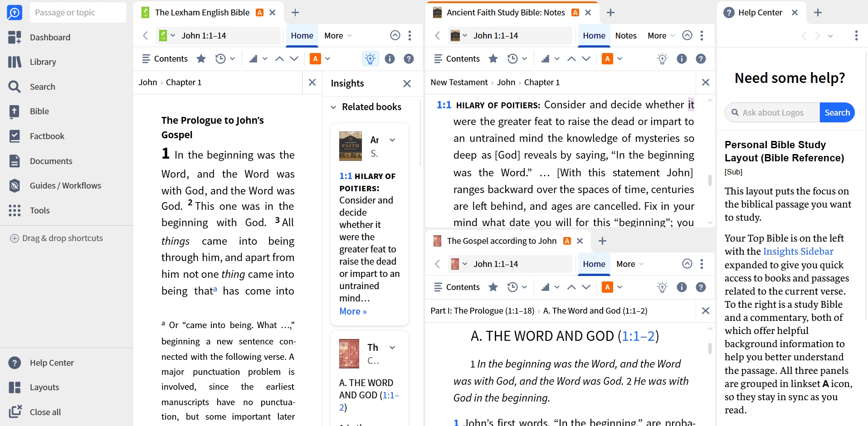Show info for Ancient Faith Study Bible
Screen dimensions: 868x426
click(x=682, y=58)
